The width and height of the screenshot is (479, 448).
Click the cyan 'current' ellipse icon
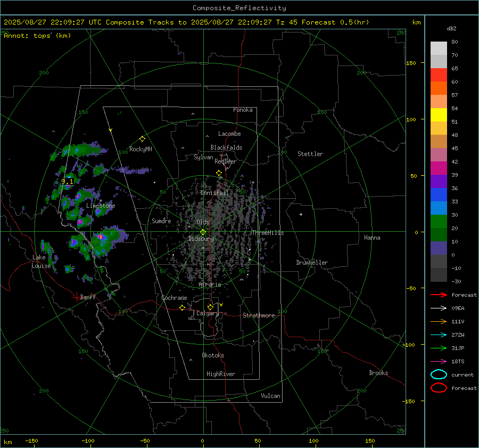(x=439, y=374)
